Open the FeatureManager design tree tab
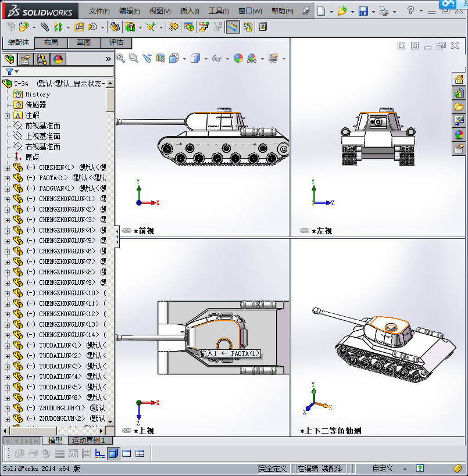 (x=9, y=58)
